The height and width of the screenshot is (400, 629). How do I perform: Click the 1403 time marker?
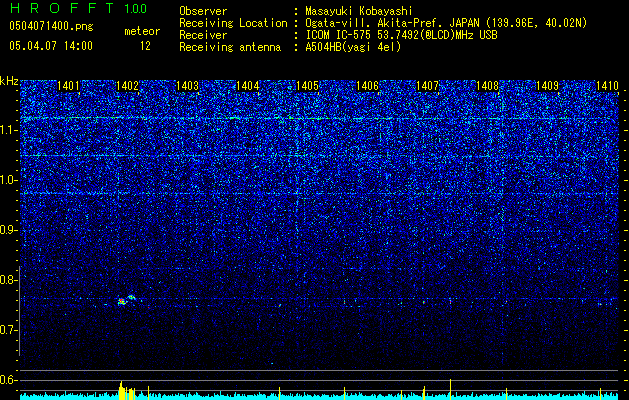click(187, 85)
